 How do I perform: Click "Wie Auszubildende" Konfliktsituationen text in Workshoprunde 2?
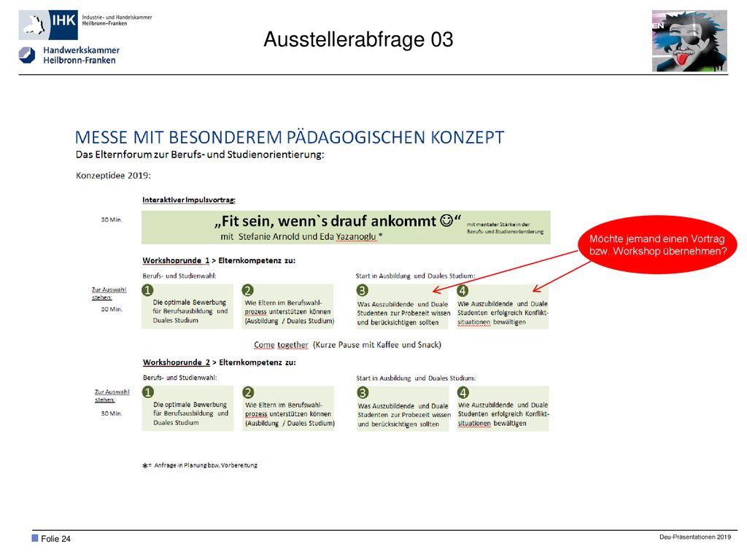tap(503, 414)
